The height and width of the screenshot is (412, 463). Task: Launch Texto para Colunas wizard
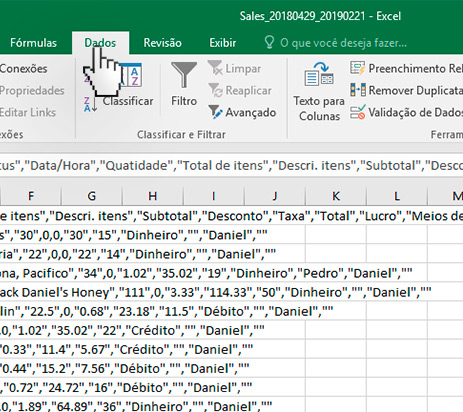319,92
